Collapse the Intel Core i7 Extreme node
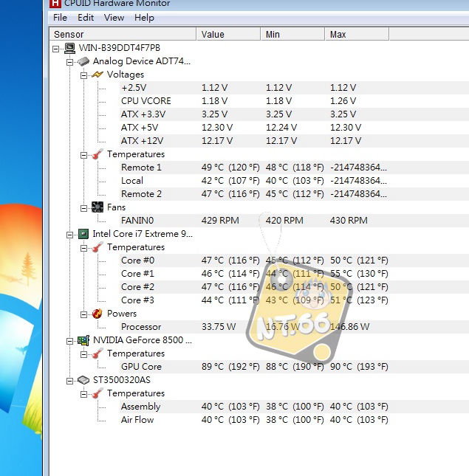469x476 pixels. tap(70, 235)
